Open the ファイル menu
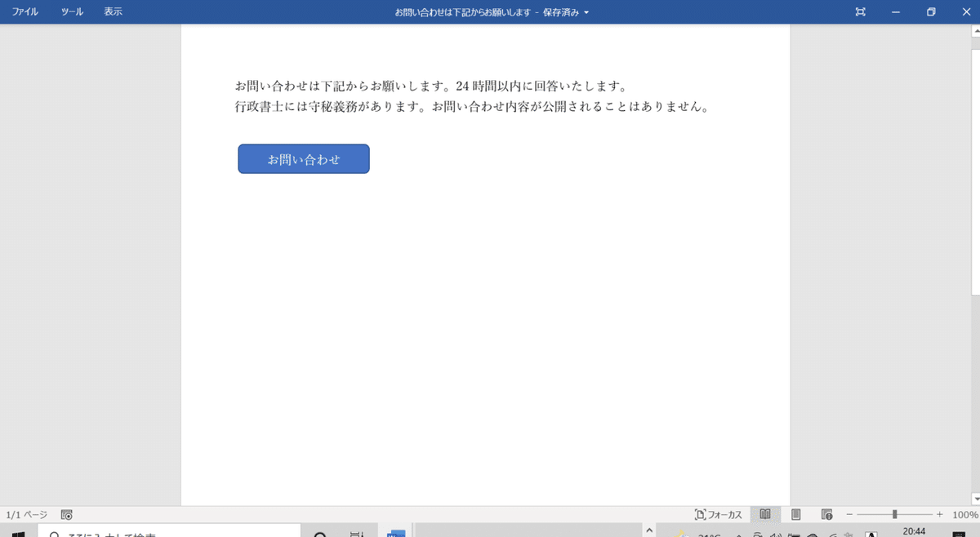The height and width of the screenshot is (537, 980). (24, 12)
